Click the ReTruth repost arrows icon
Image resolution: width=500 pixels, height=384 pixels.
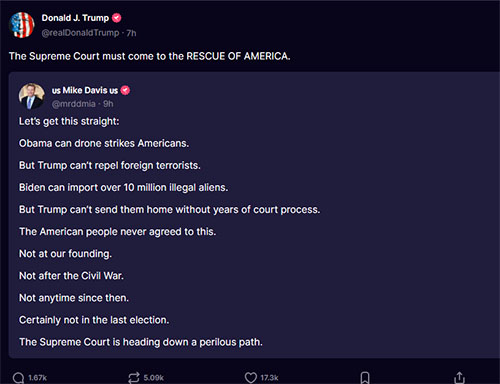click(x=134, y=378)
